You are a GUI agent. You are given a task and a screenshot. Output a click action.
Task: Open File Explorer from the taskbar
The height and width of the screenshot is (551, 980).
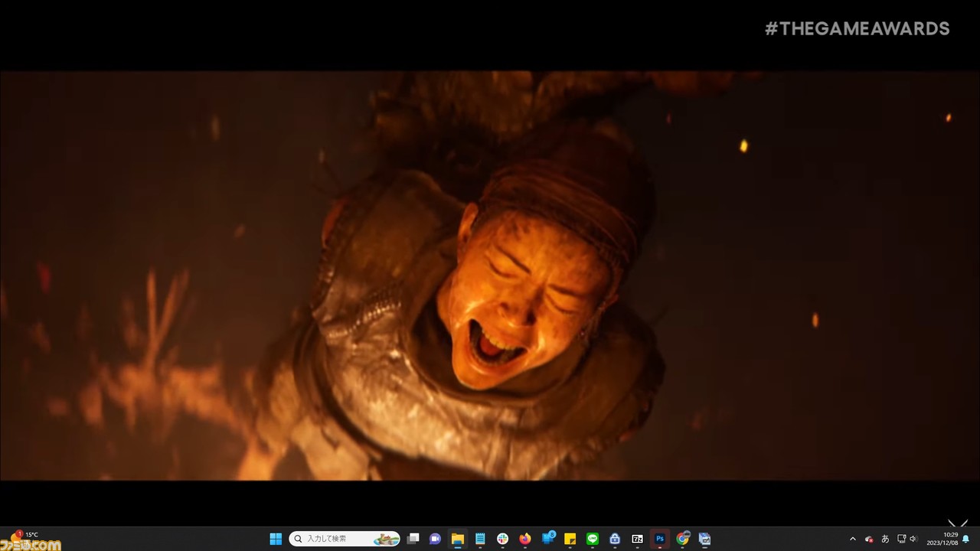tap(457, 539)
